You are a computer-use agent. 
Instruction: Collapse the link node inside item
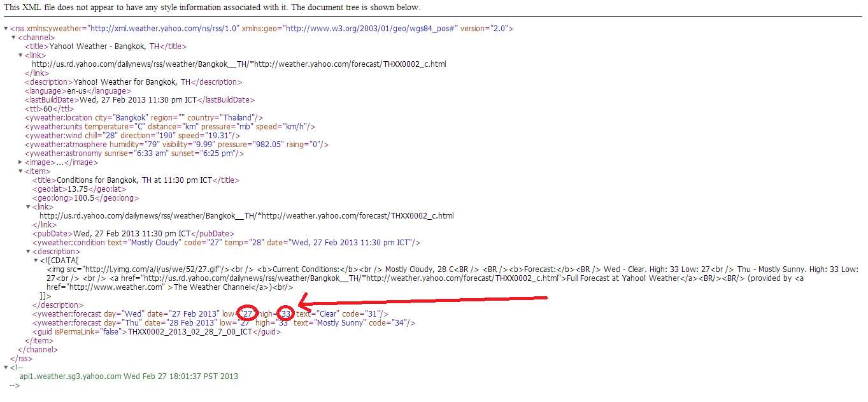(x=28, y=207)
